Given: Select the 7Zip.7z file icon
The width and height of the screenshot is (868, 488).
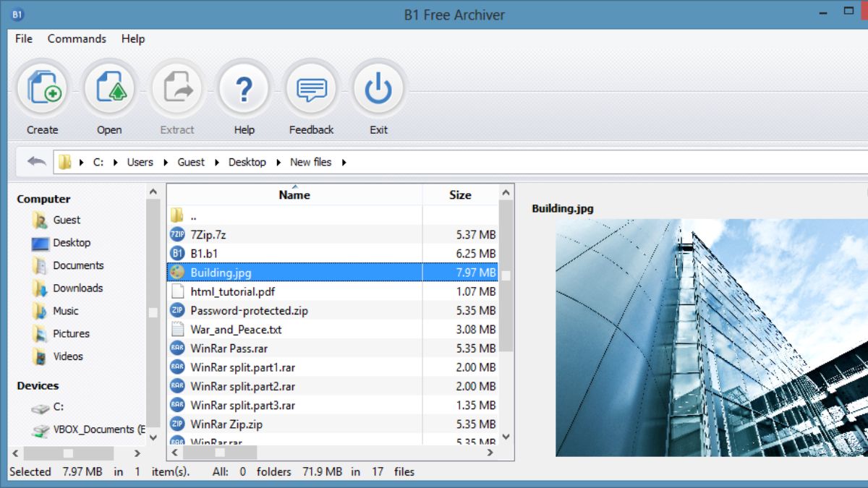Looking at the screenshot, I should tap(177, 234).
